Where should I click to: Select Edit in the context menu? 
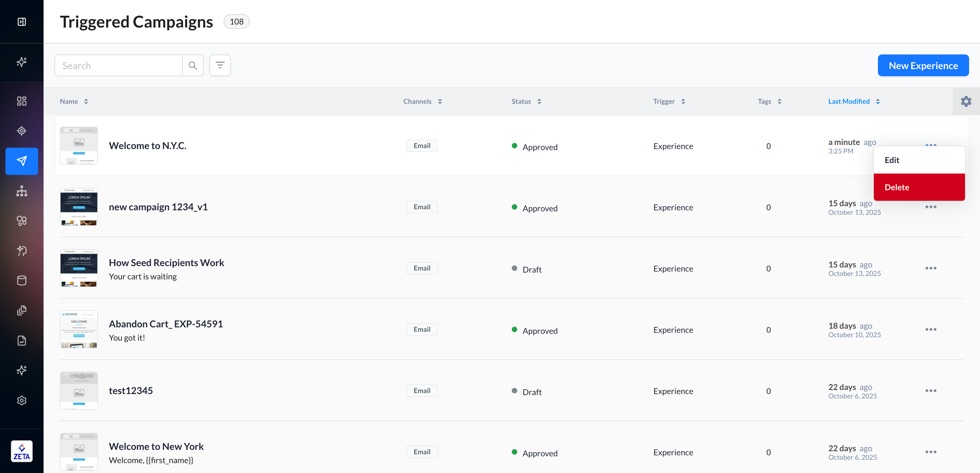coord(892,160)
